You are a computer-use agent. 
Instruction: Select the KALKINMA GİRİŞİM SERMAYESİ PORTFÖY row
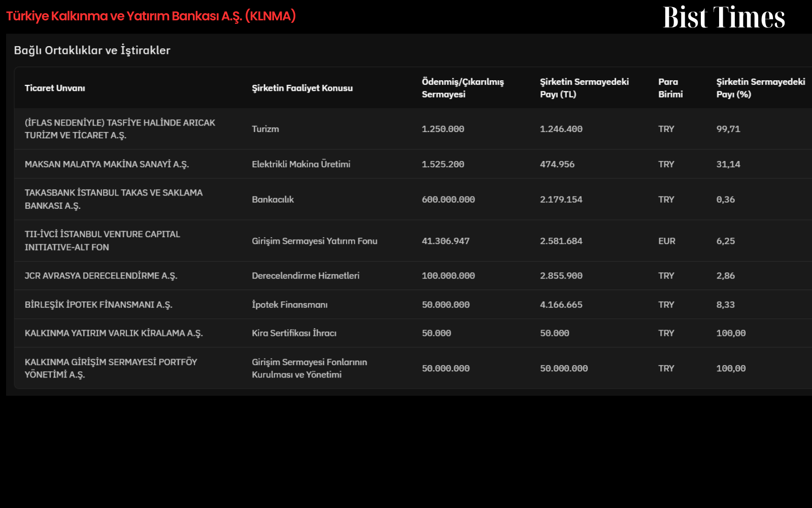coord(413,368)
